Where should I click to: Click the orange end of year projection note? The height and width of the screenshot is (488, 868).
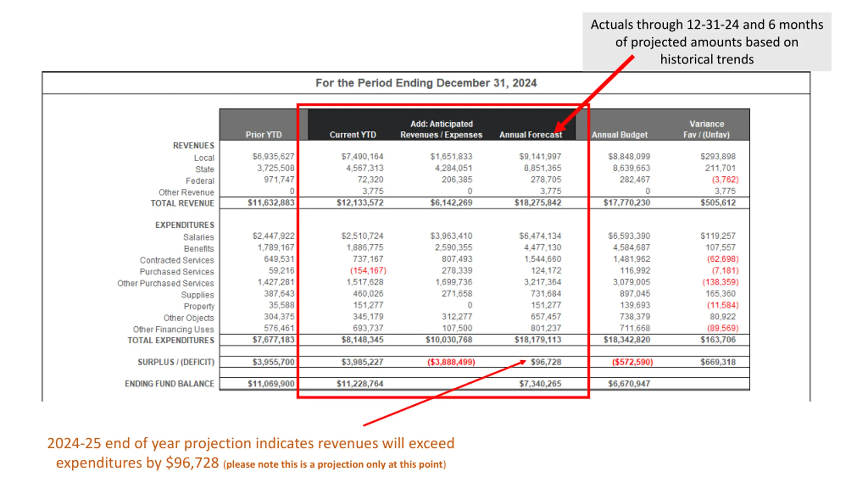251,453
